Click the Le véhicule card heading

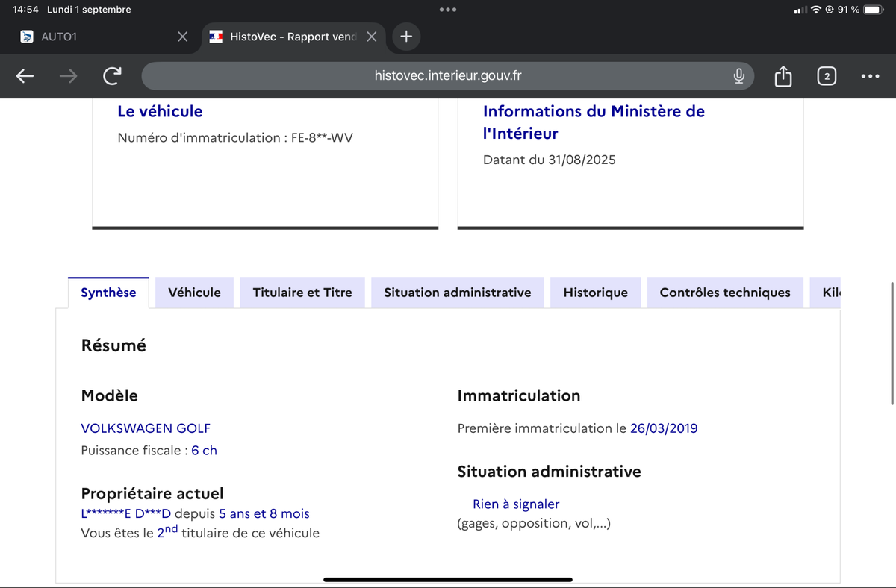click(x=160, y=111)
